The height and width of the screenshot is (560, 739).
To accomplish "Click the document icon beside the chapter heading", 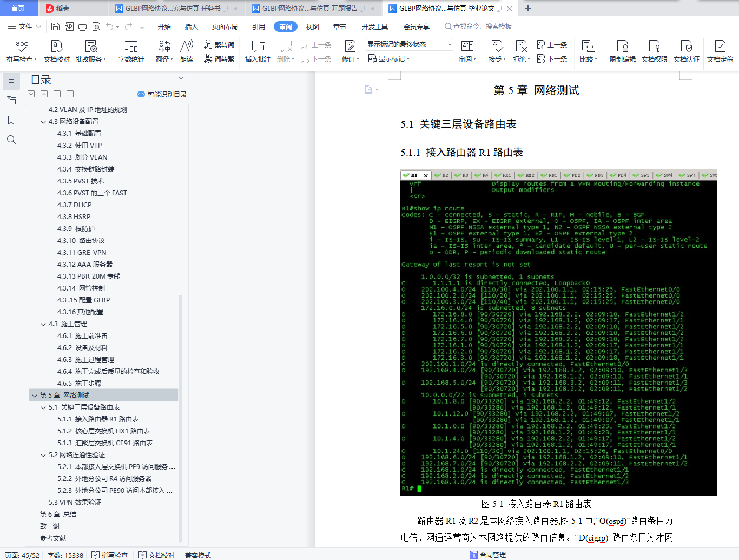I will click(368, 90).
